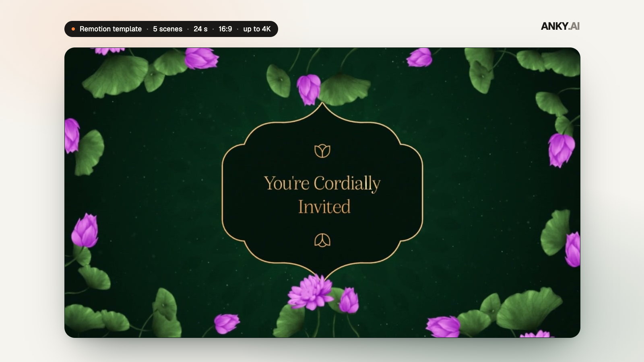Click the lotus bud at the top right center

419,58
